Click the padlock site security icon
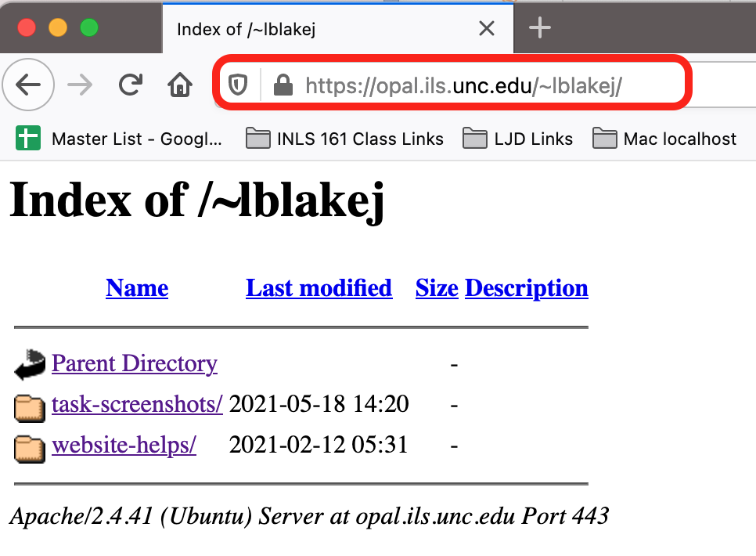756x556 pixels. [283, 85]
